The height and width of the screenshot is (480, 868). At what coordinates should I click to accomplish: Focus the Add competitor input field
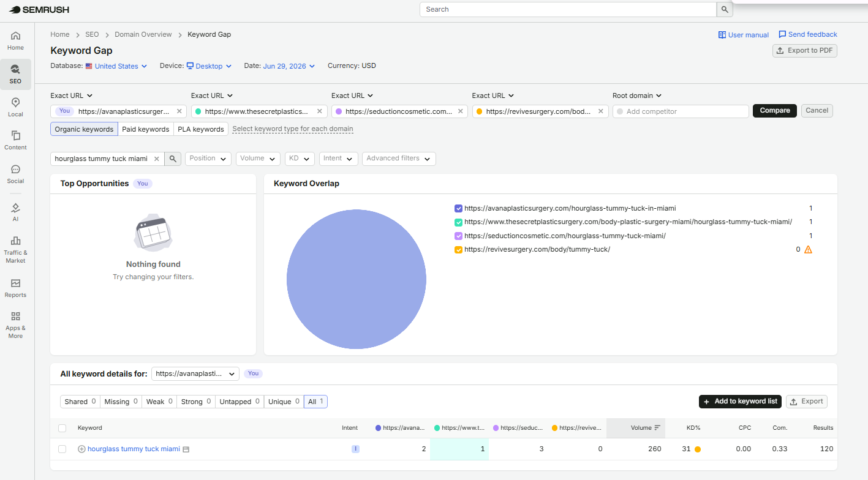(x=681, y=111)
